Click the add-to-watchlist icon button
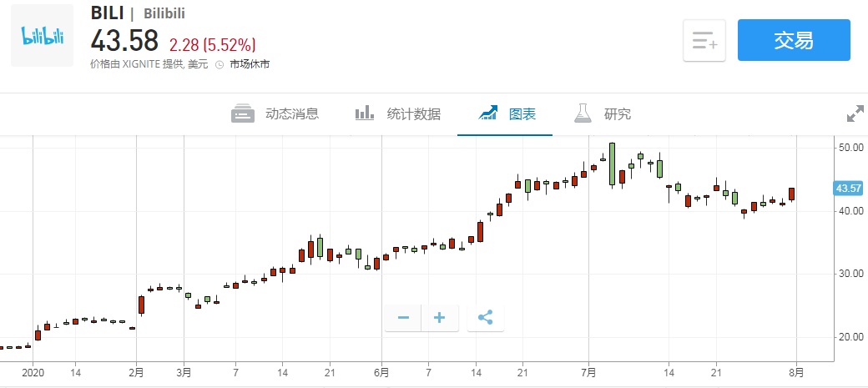 pyautogui.click(x=704, y=40)
